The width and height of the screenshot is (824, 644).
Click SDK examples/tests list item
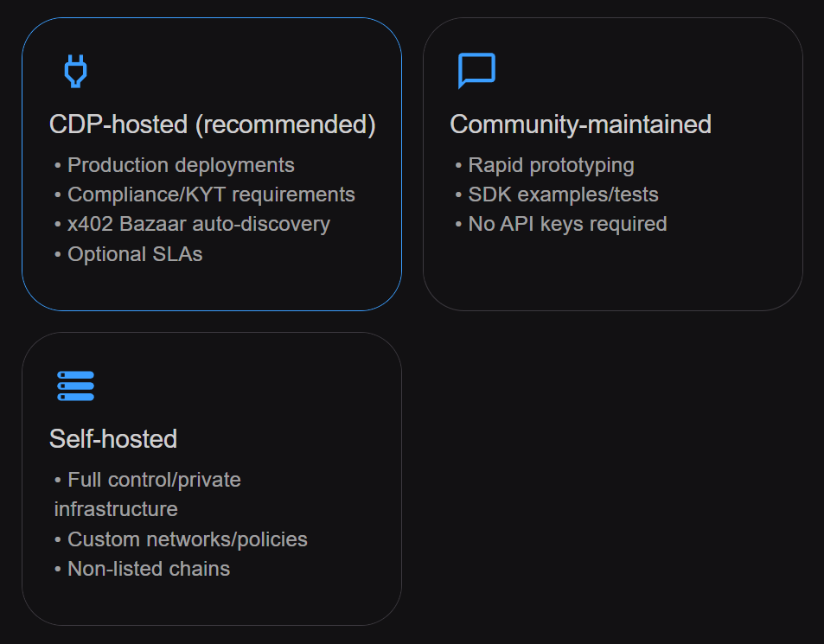(x=563, y=194)
